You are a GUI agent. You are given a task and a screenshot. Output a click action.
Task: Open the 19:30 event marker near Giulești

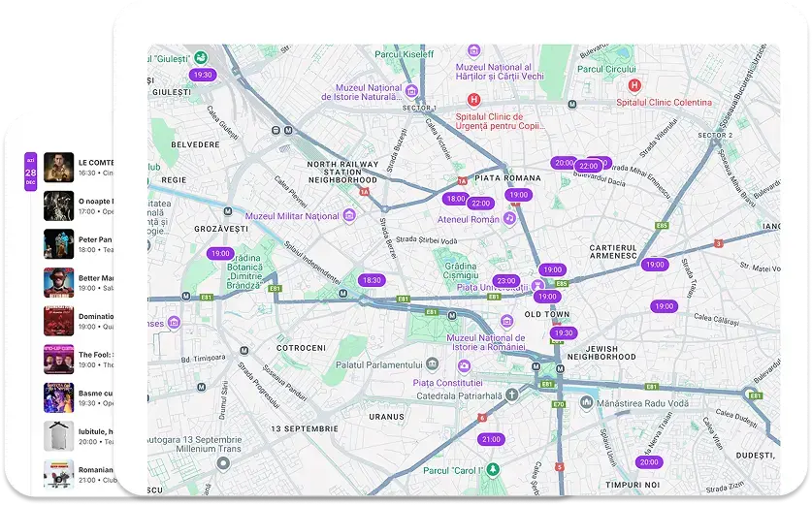pos(203,75)
